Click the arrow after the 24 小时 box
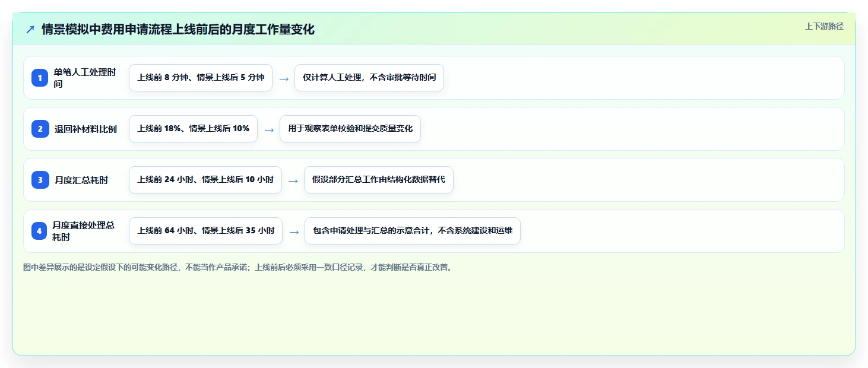The width and height of the screenshot is (868, 368). coord(293,180)
